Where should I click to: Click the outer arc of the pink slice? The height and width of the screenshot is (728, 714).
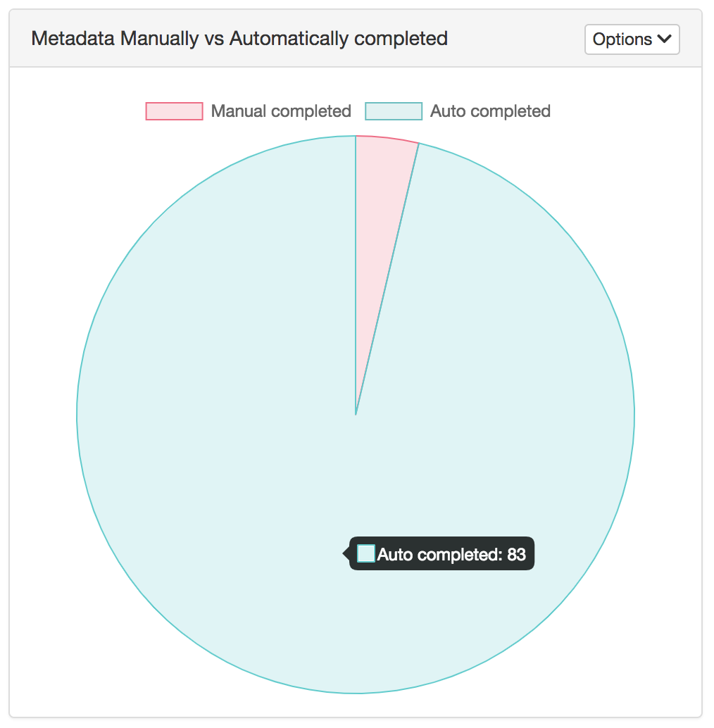tap(387, 138)
